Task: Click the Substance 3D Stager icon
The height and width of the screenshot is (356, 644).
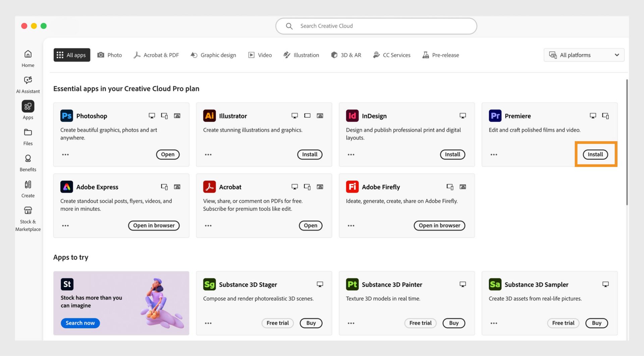Action: pyautogui.click(x=209, y=285)
